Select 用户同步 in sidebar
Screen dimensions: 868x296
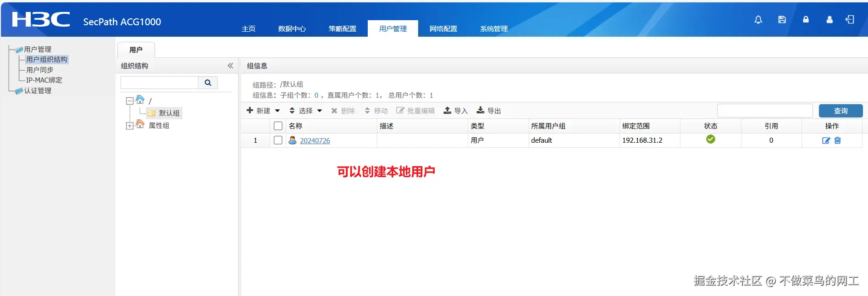(x=40, y=70)
